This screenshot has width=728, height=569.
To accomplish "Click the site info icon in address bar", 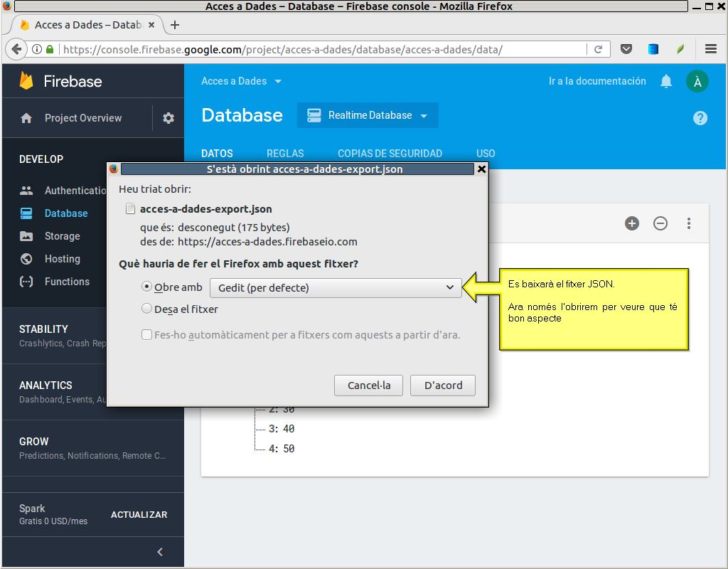I will pos(37,49).
